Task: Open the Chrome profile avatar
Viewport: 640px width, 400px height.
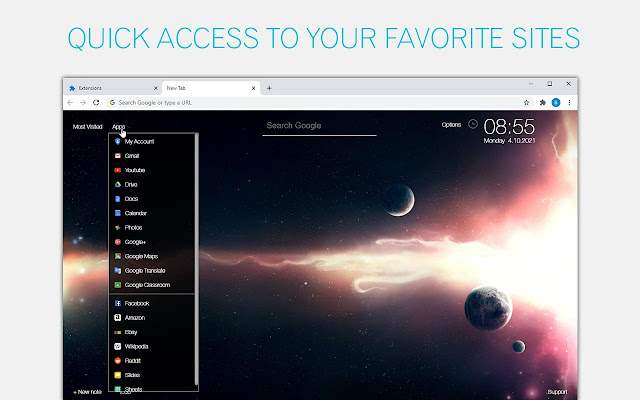Action: [x=556, y=102]
